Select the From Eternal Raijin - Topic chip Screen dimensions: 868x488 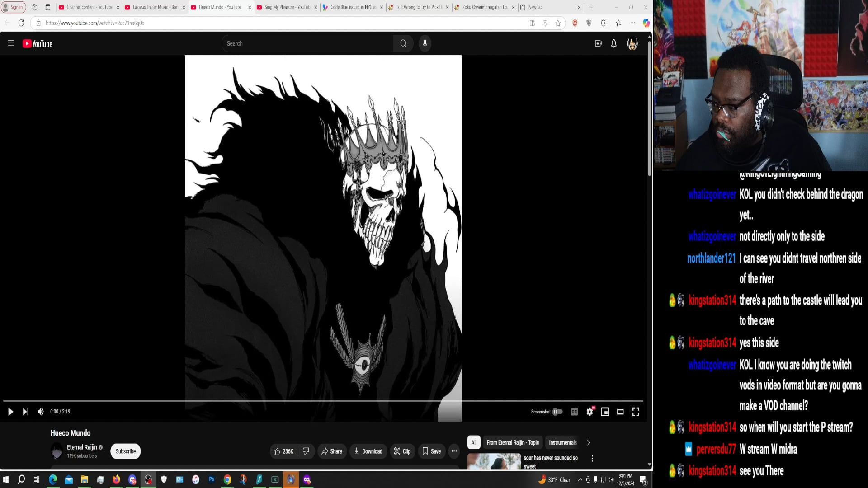(x=513, y=442)
